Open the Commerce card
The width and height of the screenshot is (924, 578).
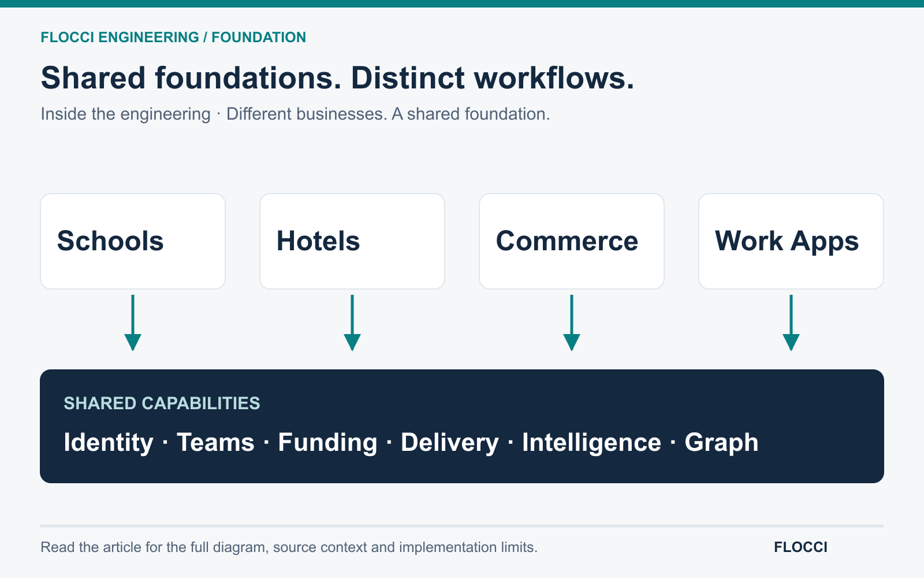572,241
